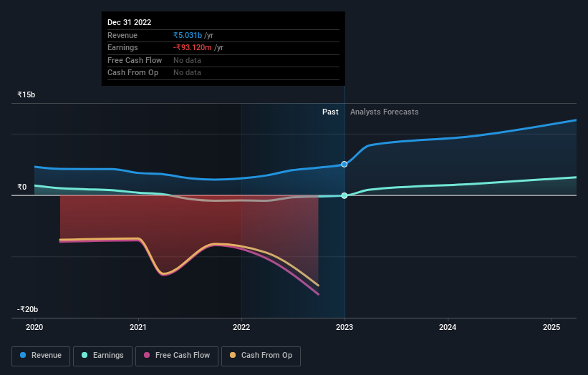Click the blue dot in Revenue legend

click(x=23, y=355)
